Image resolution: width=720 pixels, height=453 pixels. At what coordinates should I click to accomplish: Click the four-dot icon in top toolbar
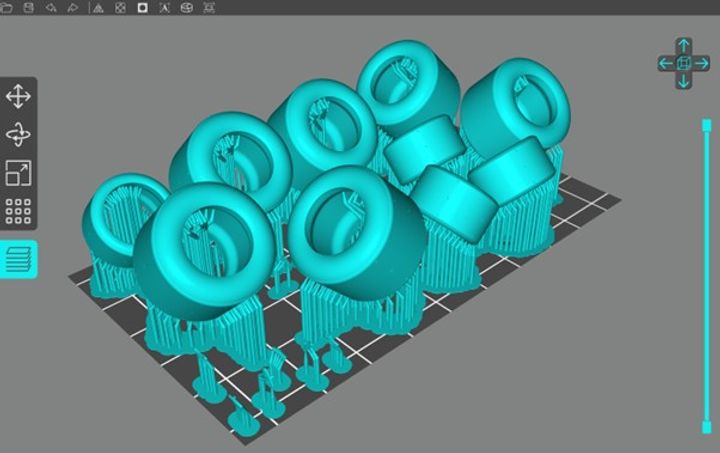(120, 7)
